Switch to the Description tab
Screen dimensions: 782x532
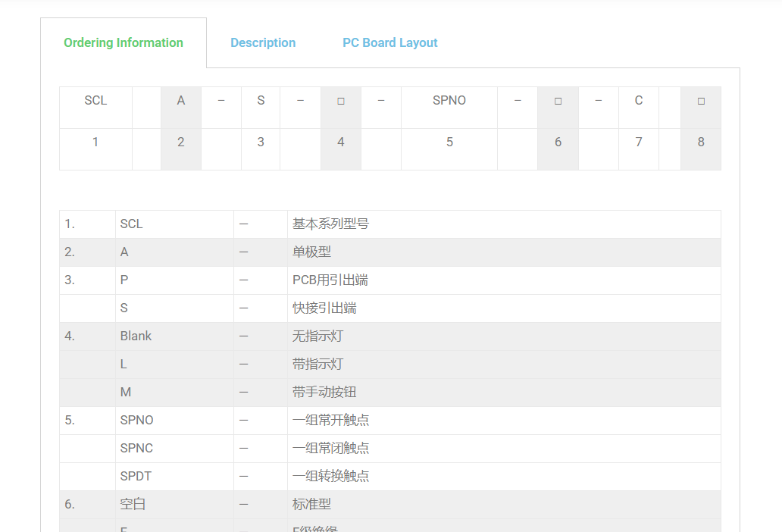pyautogui.click(x=263, y=43)
